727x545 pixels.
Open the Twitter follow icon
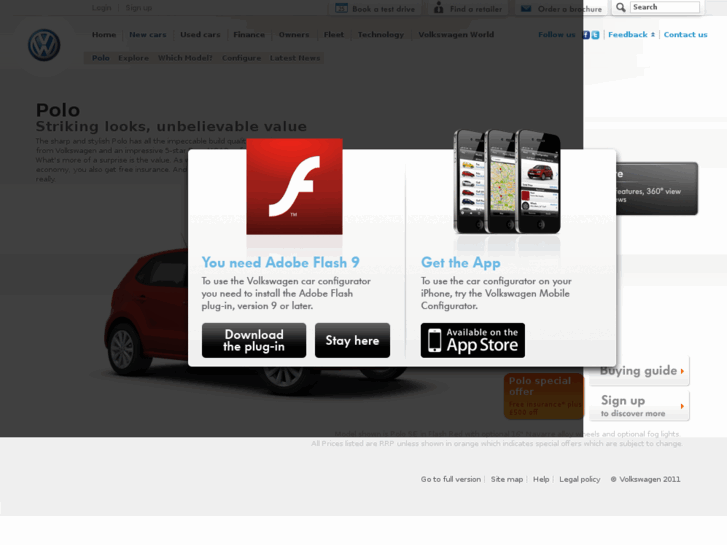[595, 35]
